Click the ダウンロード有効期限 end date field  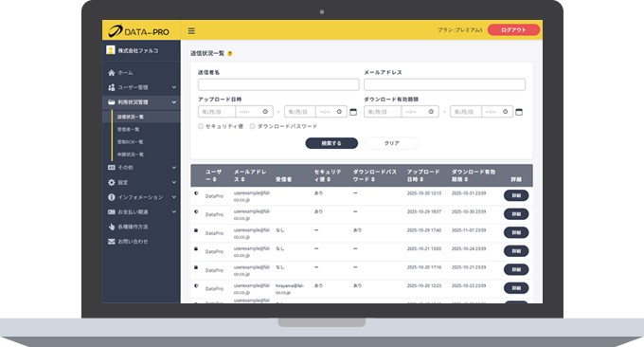tap(466, 112)
